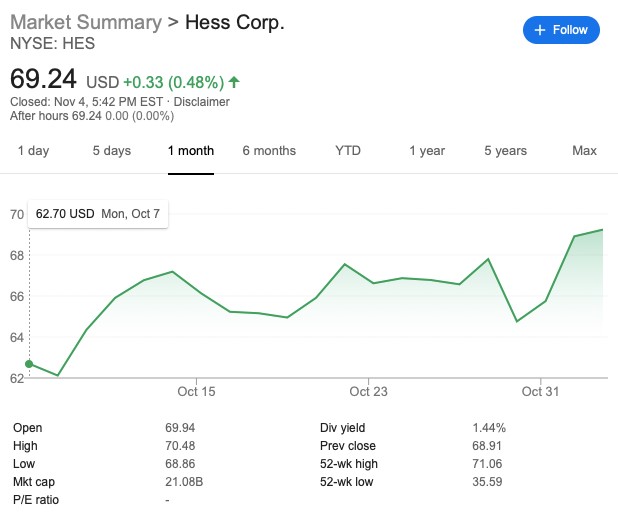This screenshot has height=529, width=618.
Task: Select the active 1 month tab
Action: 190,151
